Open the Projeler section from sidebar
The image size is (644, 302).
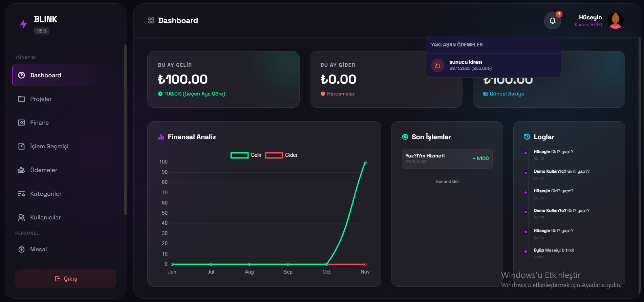coord(41,99)
